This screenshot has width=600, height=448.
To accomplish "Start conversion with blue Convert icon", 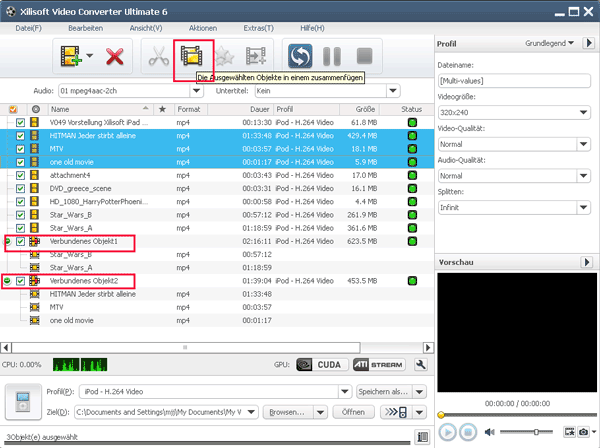I will (300, 56).
